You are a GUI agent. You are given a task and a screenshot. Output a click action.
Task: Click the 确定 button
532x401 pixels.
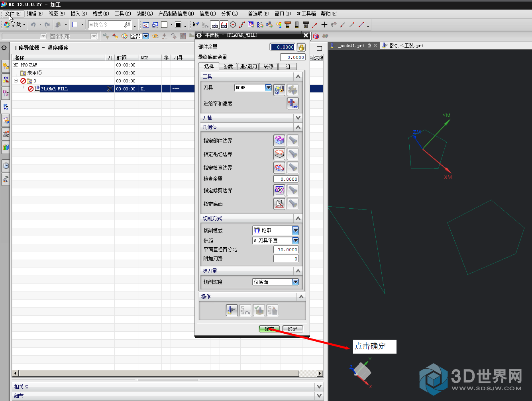(269, 329)
